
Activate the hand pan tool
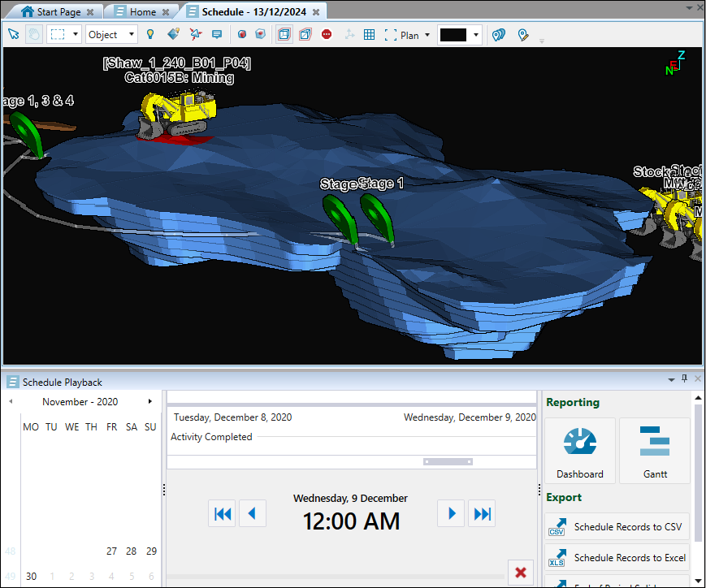pos(34,35)
